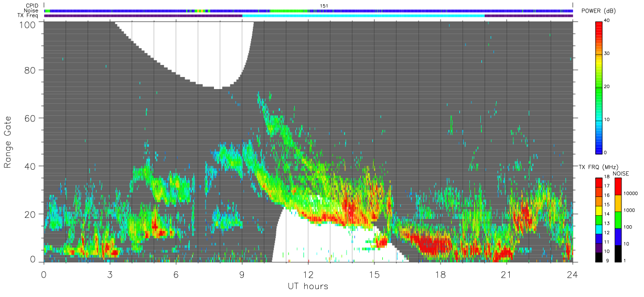This screenshot has width=644, height=297.
Task: Click the Range Gate axis tick '20'
Action: [x=30, y=214]
